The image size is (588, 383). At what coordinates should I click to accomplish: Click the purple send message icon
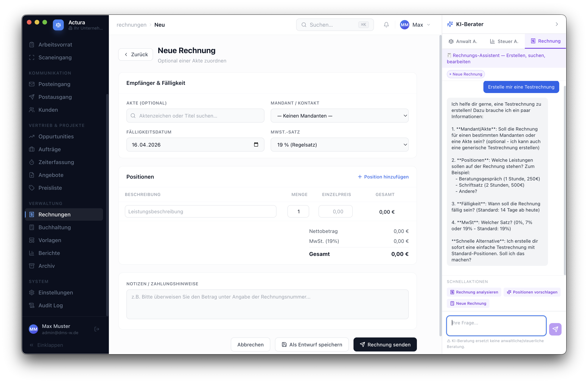pos(555,329)
